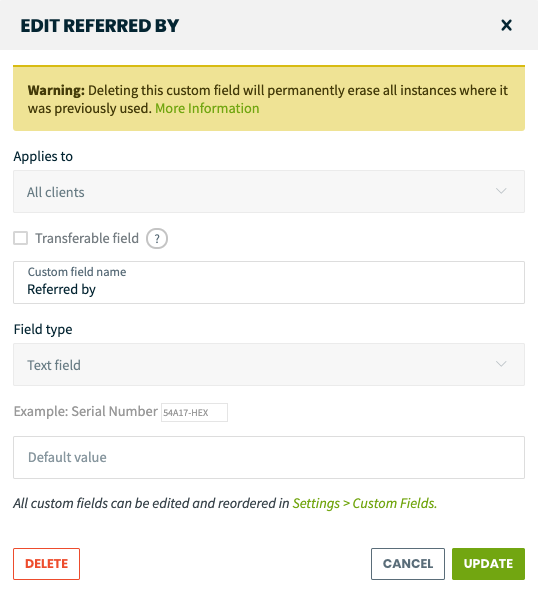Click into the Default value field
Image resolution: width=538 pixels, height=594 pixels.
[x=269, y=457]
